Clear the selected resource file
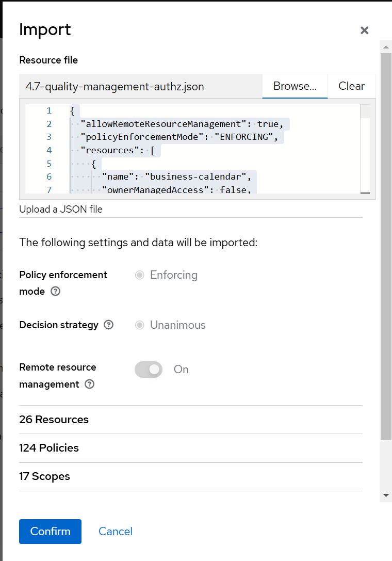 [x=351, y=86]
